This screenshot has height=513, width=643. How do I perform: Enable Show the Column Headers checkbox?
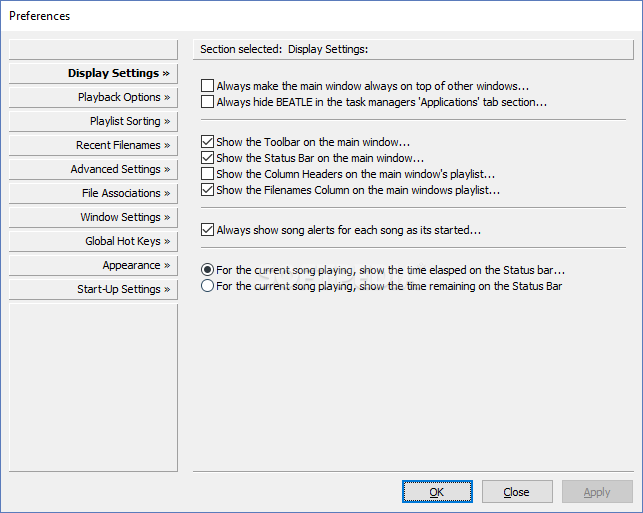point(207,174)
